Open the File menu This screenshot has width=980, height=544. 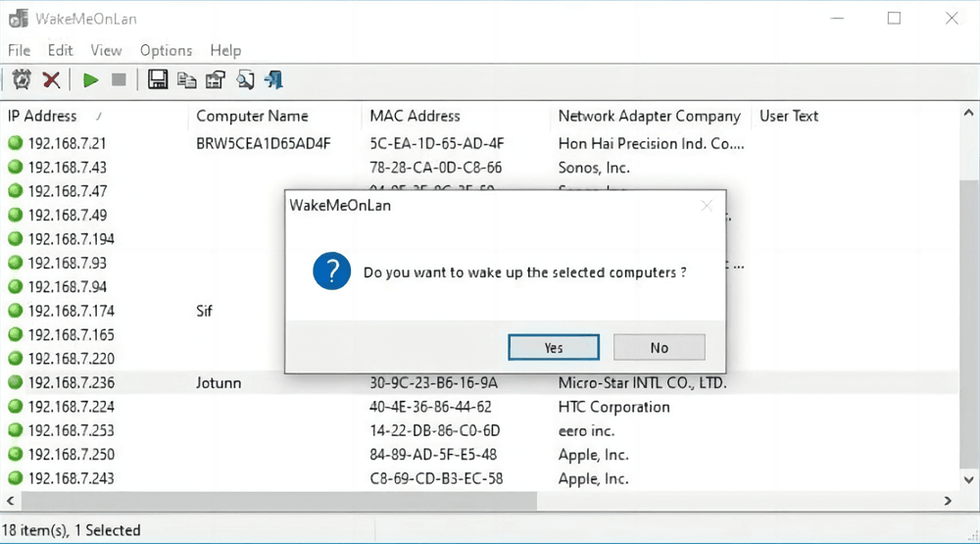[19, 50]
